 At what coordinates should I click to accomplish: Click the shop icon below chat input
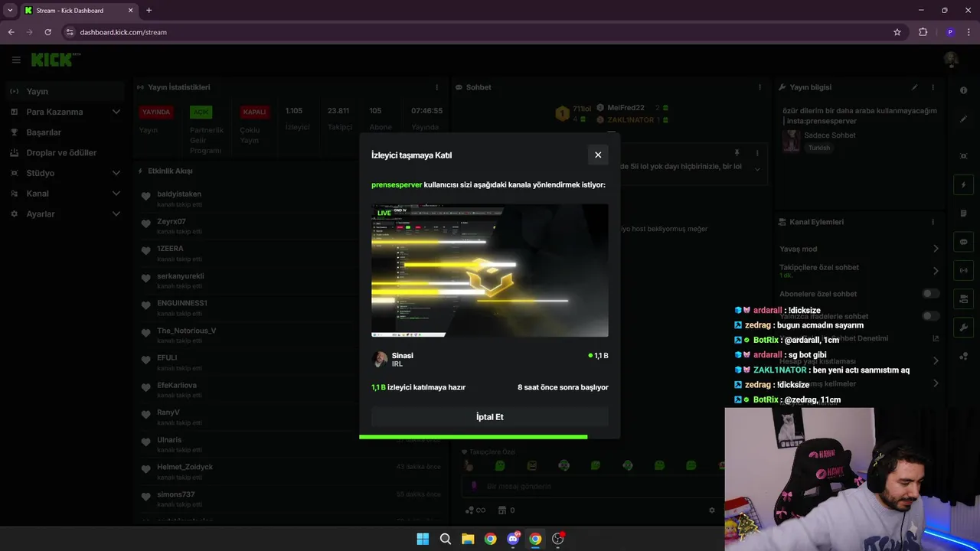[502, 510]
